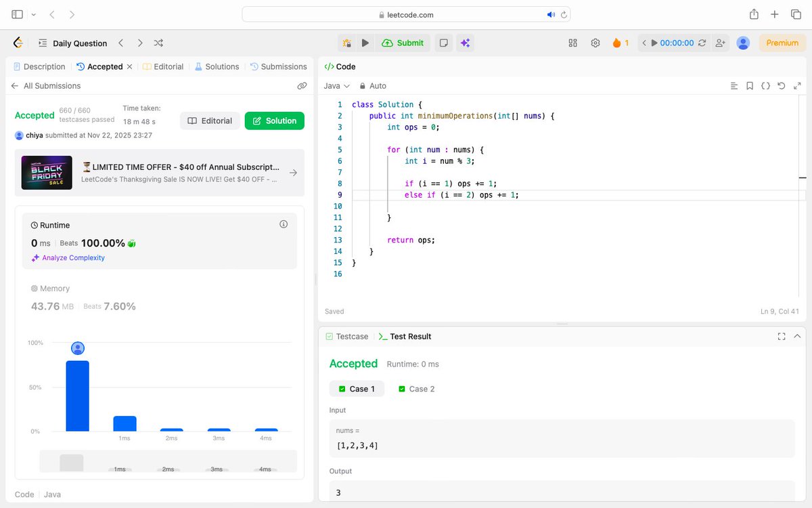This screenshot has width=812, height=508.
Task: Open the shuffle random question icon
Action: 158,43
